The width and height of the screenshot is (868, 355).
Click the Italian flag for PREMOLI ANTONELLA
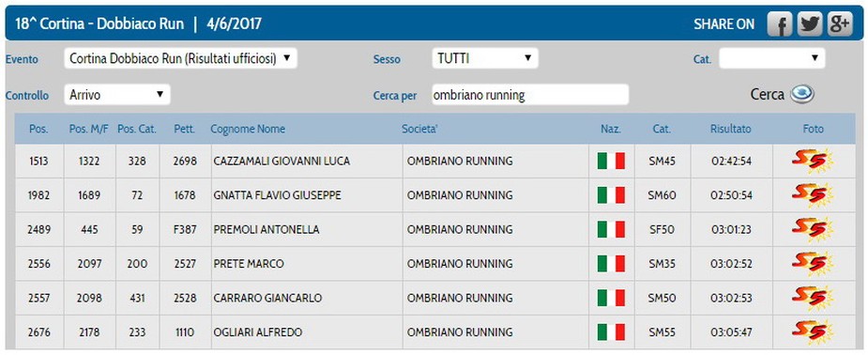tap(611, 229)
